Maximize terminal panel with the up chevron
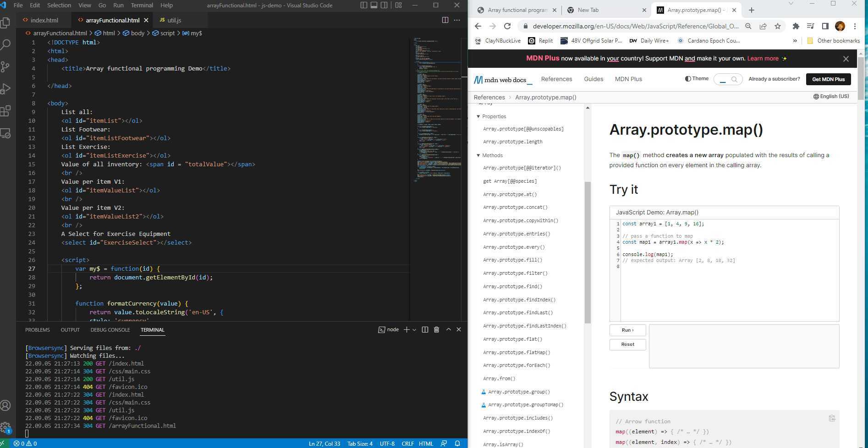The width and height of the screenshot is (868, 448). coord(448,330)
